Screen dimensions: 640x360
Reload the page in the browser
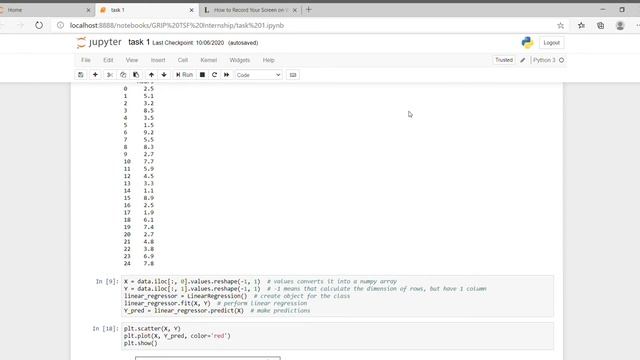[39, 25]
